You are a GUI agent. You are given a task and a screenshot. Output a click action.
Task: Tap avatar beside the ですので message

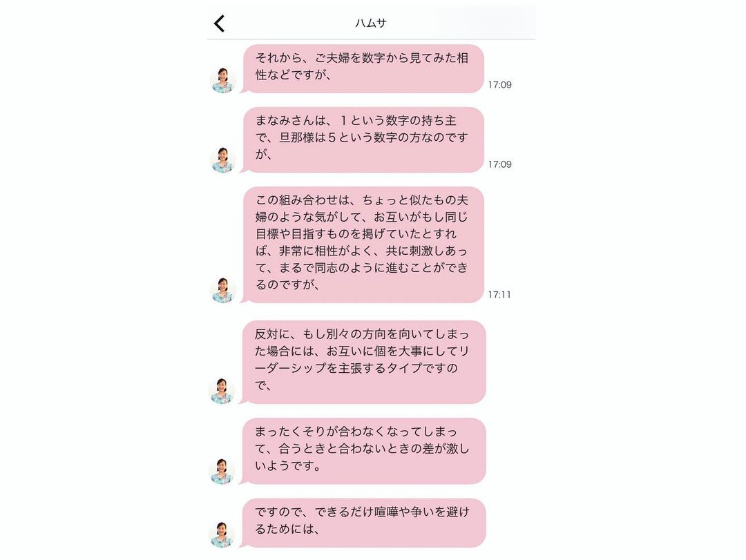tap(222, 534)
